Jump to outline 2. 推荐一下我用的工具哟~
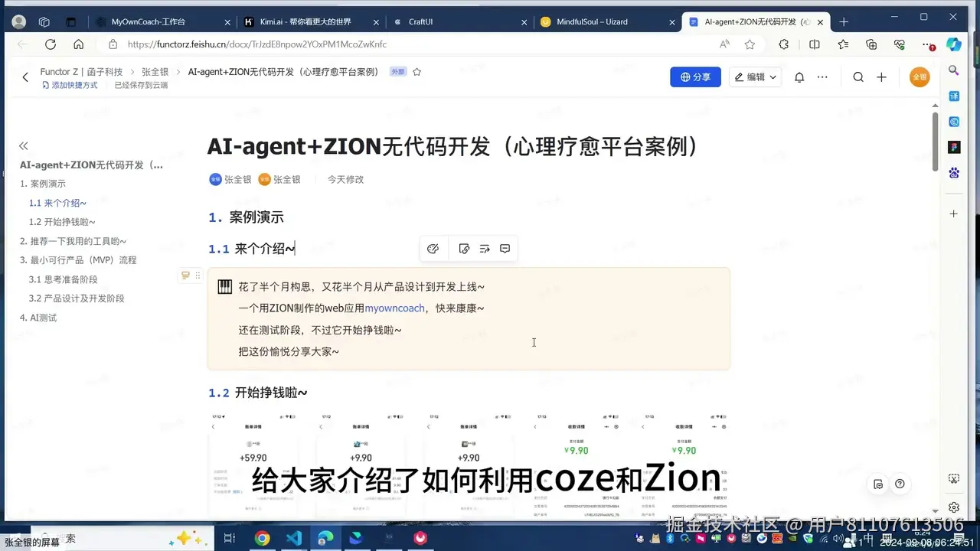Image resolution: width=980 pixels, height=551 pixels. click(x=73, y=241)
